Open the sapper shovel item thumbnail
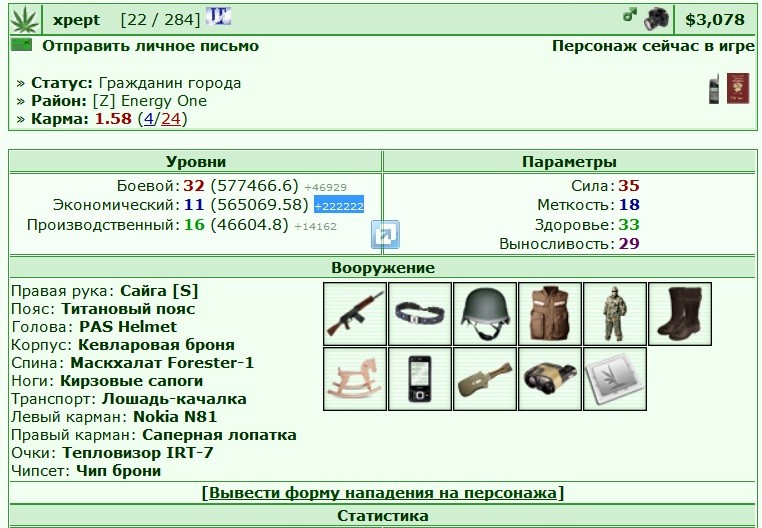 (x=485, y=379)
